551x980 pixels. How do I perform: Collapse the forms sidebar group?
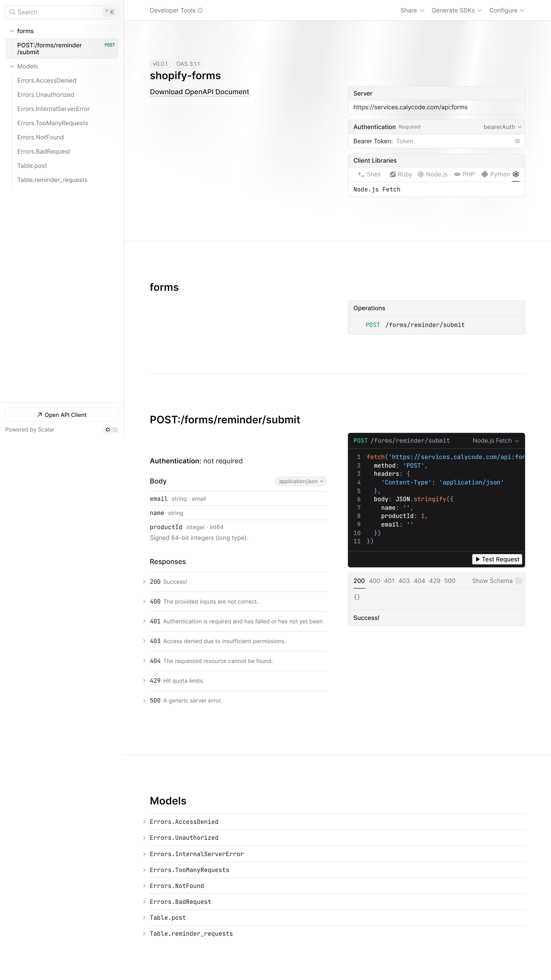[x=12, y=31]
